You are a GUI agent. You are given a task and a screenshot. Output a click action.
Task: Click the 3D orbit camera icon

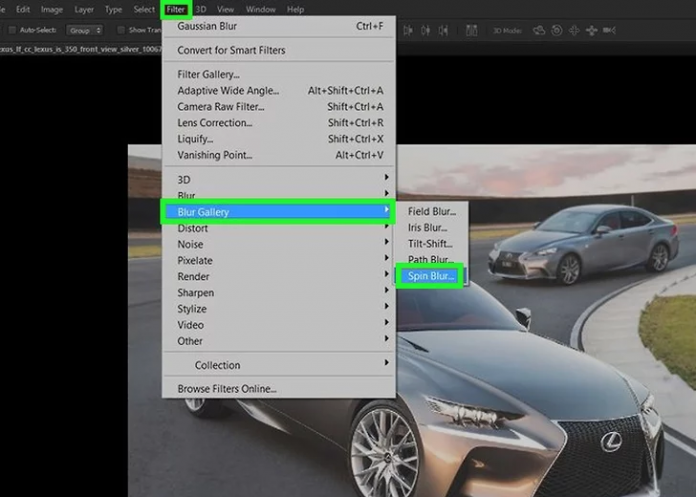(x=541, y=30)
